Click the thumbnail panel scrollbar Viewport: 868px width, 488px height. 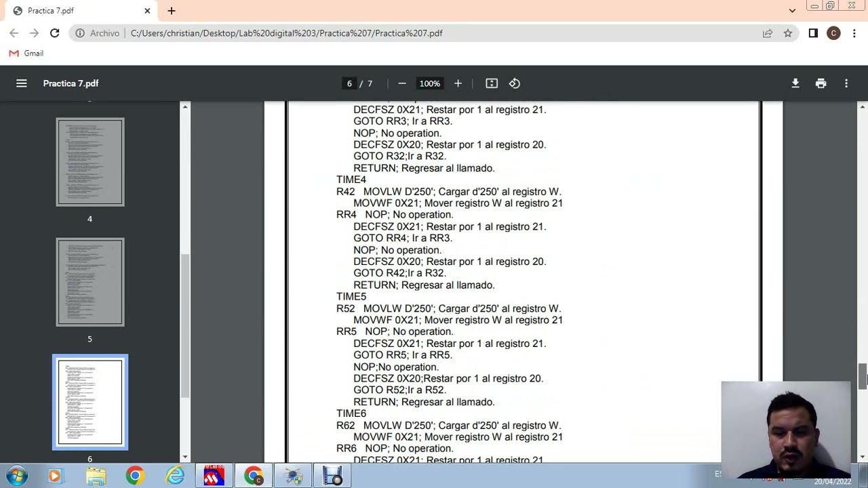pyautogui.click(x=184, y=325)
